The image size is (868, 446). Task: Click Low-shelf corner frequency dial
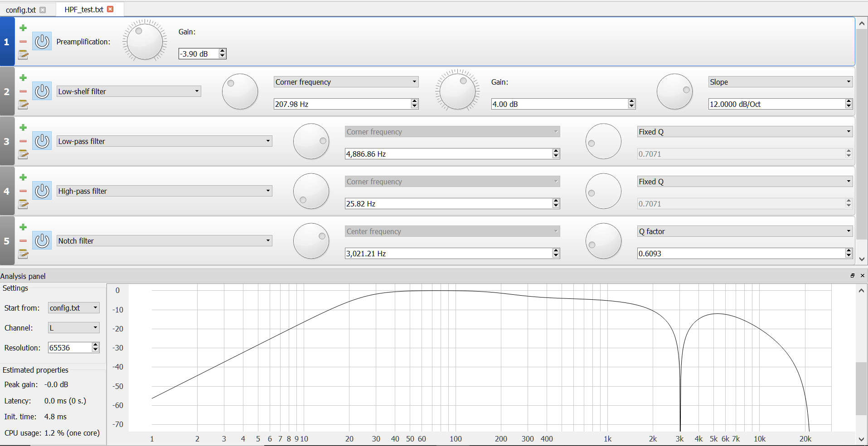(x=240, y=91)
